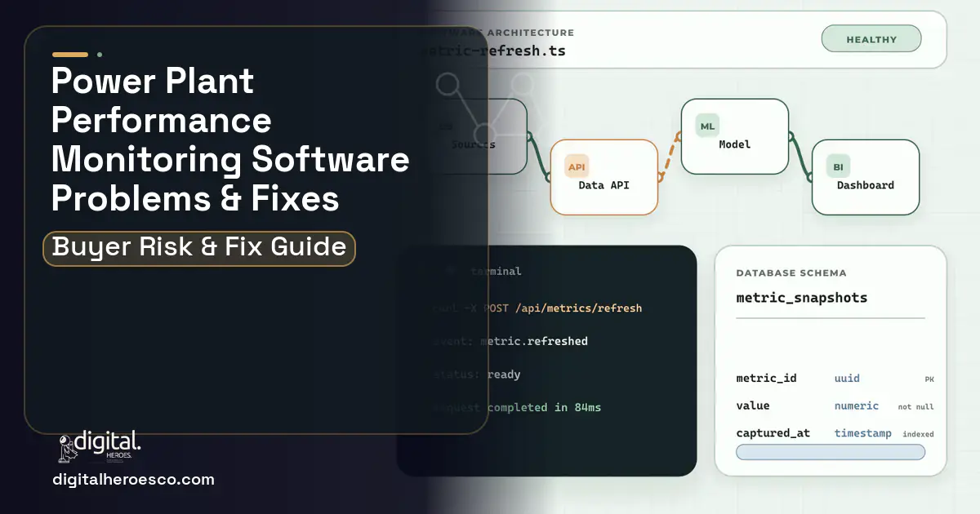This screenshot has height=514, width=980.
Task: Select the Model node label
Action: pyautogui.click(x=734, y=144)
